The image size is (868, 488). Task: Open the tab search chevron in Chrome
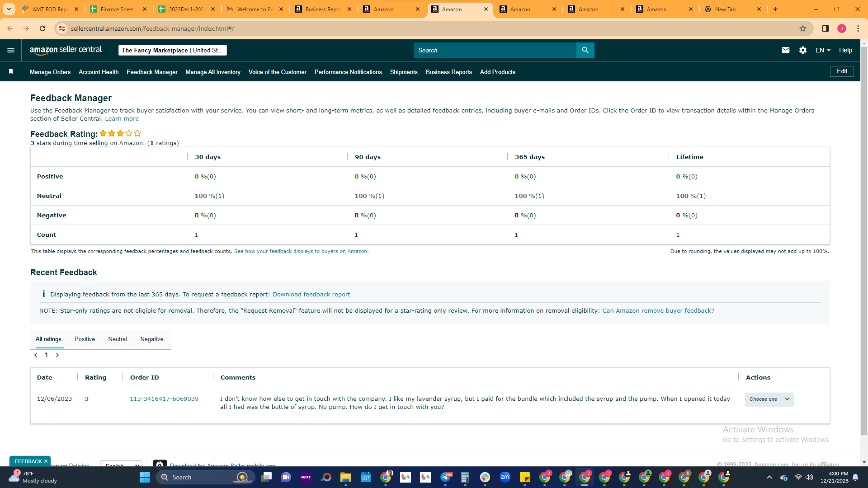pos(9,9)
